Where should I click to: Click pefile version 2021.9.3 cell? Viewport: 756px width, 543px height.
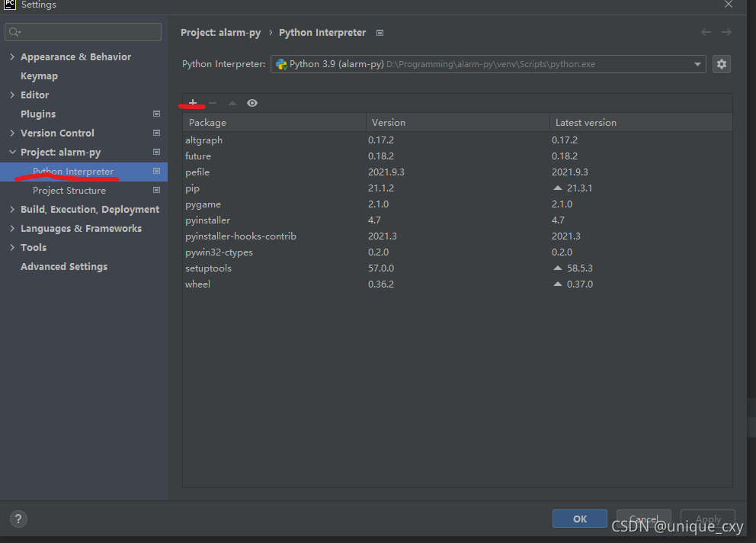[x=386, y=172]
